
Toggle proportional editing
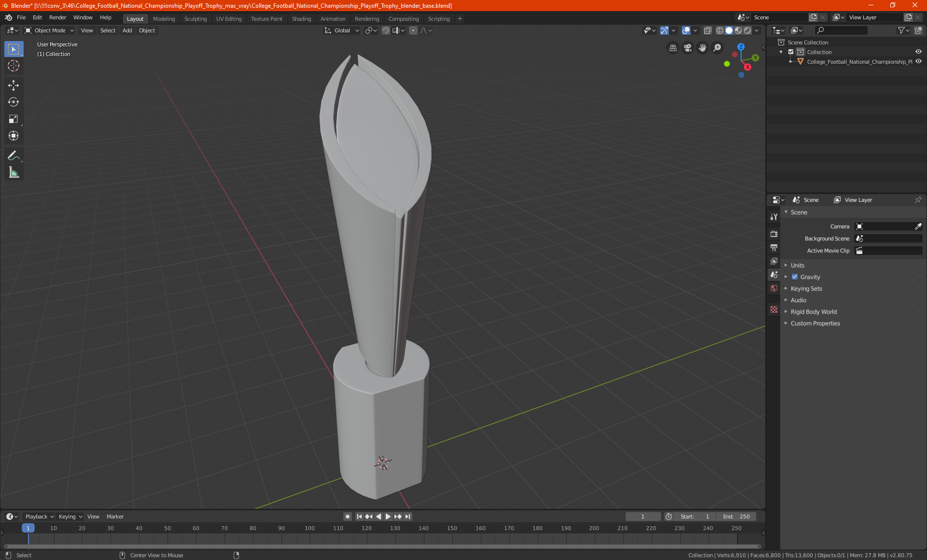413,30
